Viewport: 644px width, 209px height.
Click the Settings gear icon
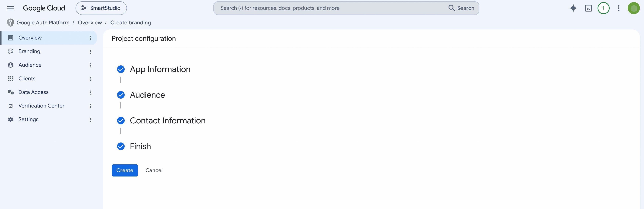(x=11, y=119)
